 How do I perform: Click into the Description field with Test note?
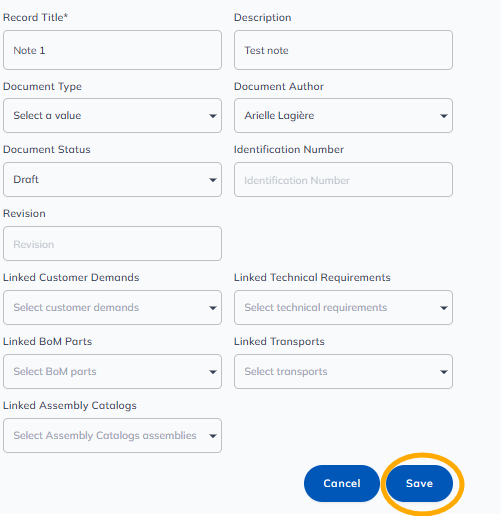coord(343,50)
